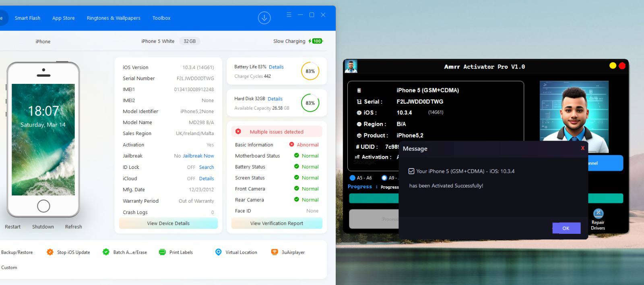Toggle the checkbox in activation message
The image size is (644, 285).
click(x=411, y=171)
